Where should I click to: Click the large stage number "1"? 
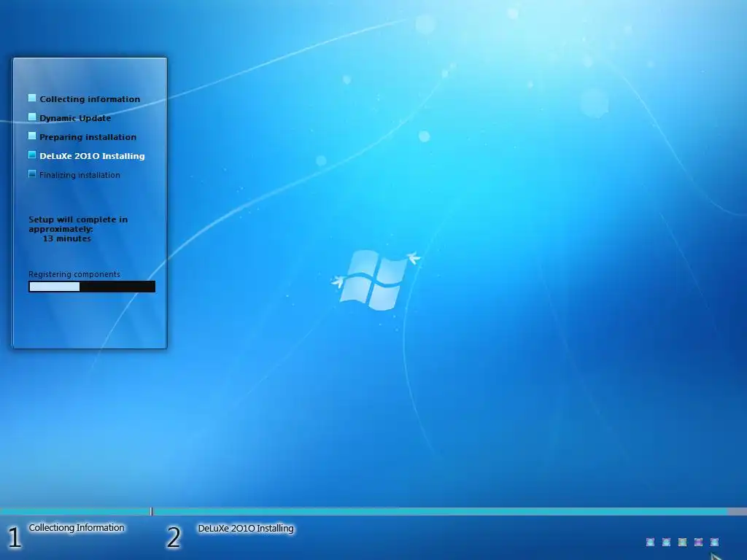pyautogui.click(x=15, y=537)
